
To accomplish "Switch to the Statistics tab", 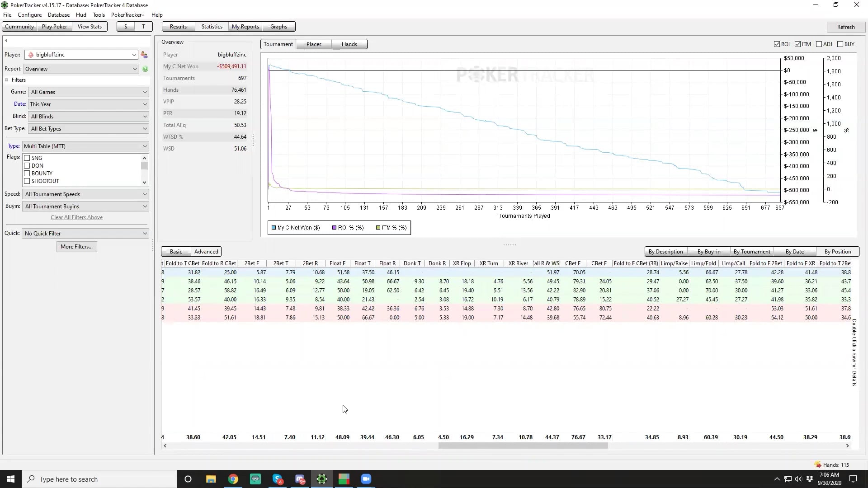I will click(211, 26).
